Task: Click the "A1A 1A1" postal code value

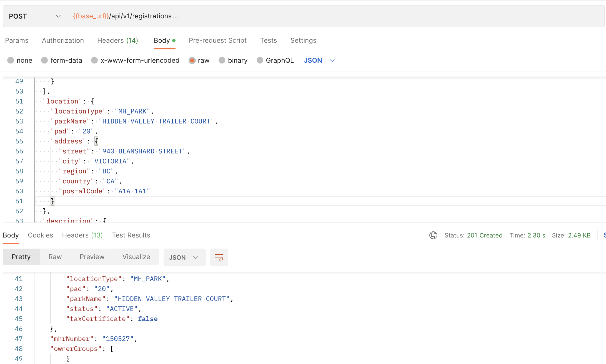Action: point(132,191)
